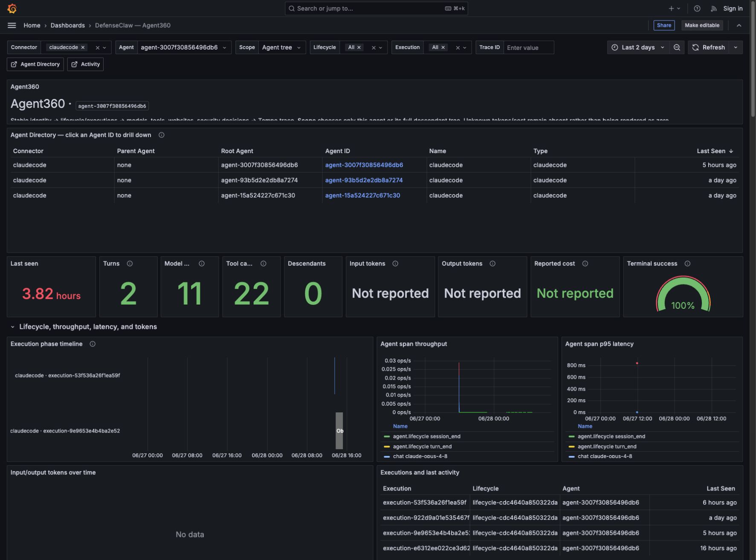This screenshot has width=756, height=560.
Task: Show info icon for Turns stat
Action: point(130,264)
